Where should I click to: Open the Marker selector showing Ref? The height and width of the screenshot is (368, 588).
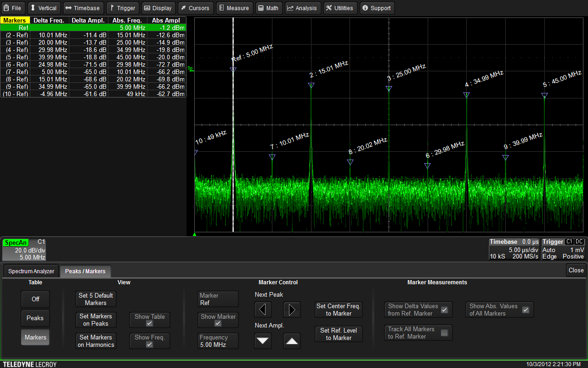coord(218,299)
